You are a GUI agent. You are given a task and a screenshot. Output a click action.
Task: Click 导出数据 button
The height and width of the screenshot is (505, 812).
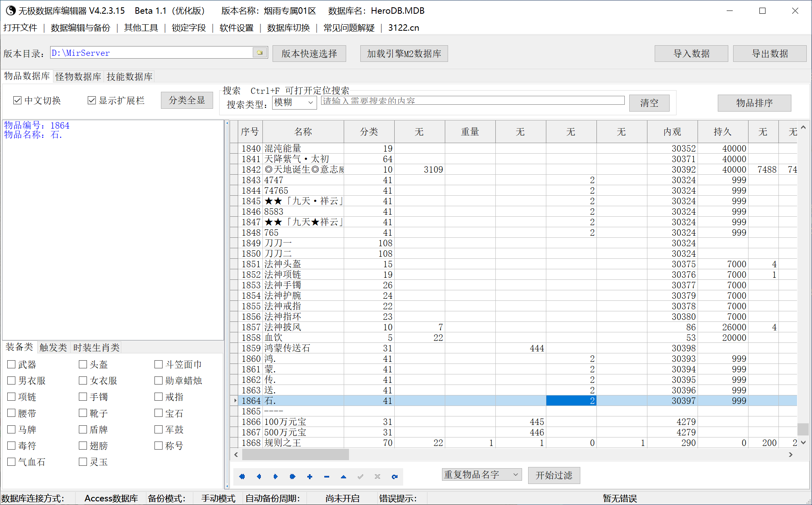click(770, 53)
